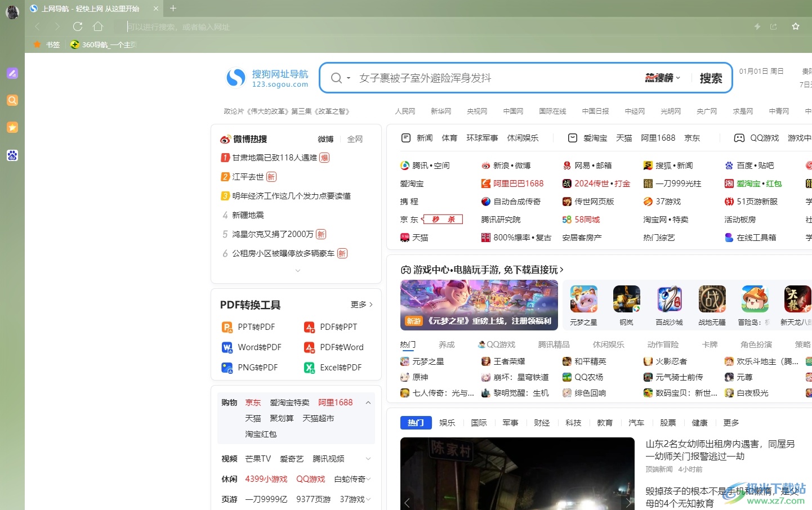Click the browser forward arrow
Image resolution: width=812 pixels, height=510 pixels.
(57, 26)
